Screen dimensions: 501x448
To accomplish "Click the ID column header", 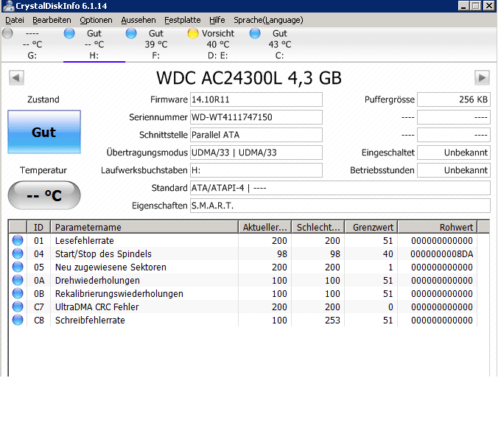I will [38, 227].
